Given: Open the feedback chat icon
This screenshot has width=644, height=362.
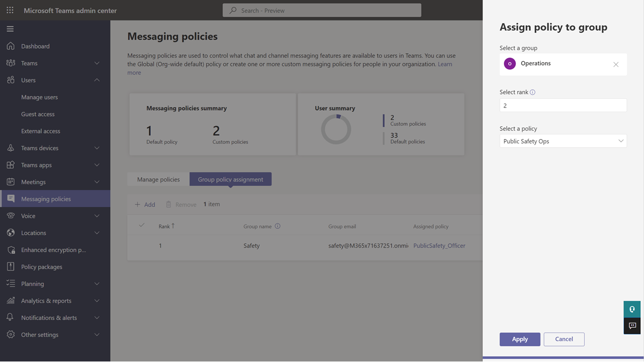Looking at the screenshot, I should click(632, 325).
